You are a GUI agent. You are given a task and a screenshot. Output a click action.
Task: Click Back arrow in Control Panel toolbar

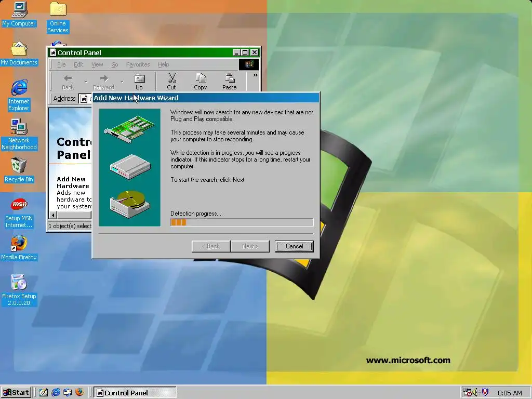tap(68, 82)
